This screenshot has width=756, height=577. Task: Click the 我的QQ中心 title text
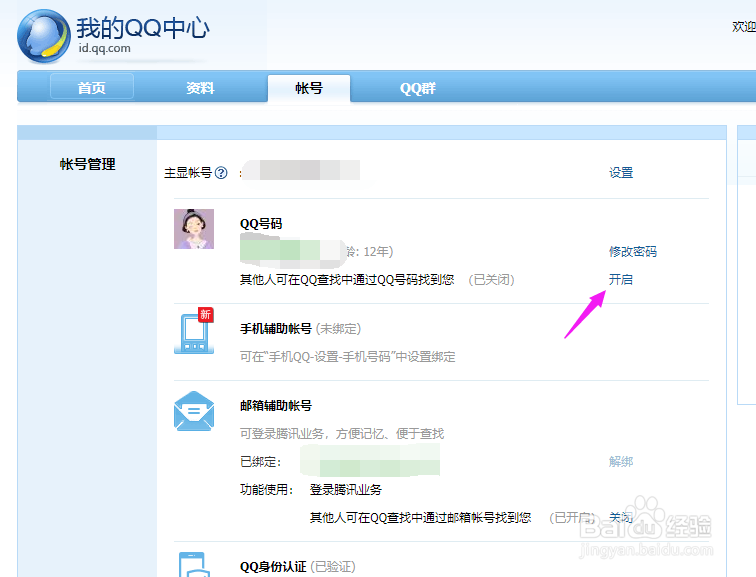(x=143, y=28)
